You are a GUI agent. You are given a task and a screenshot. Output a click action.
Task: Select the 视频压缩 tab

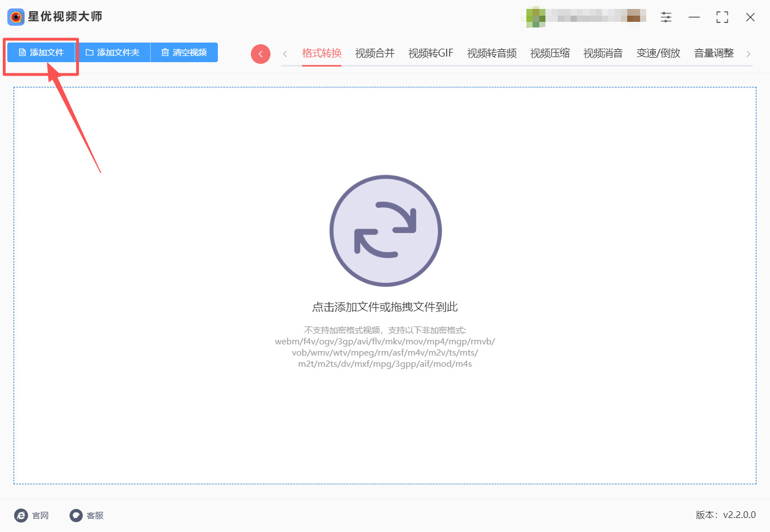549,53
